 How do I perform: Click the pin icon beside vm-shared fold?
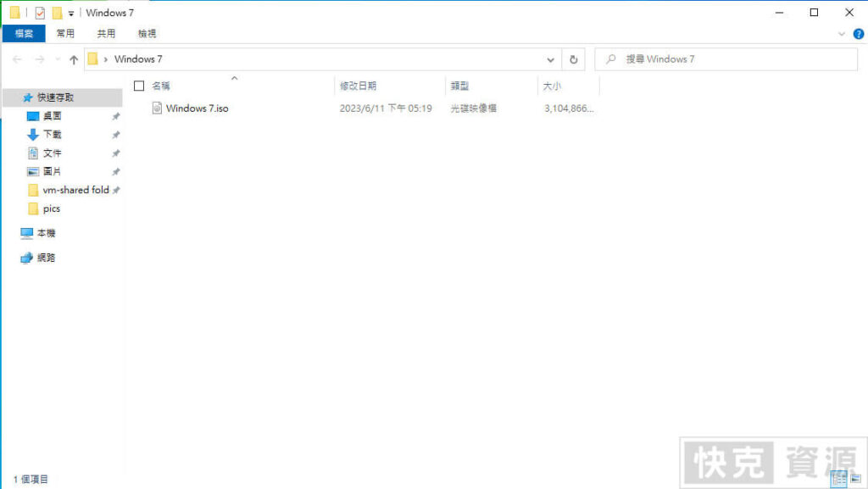[115, 191]
